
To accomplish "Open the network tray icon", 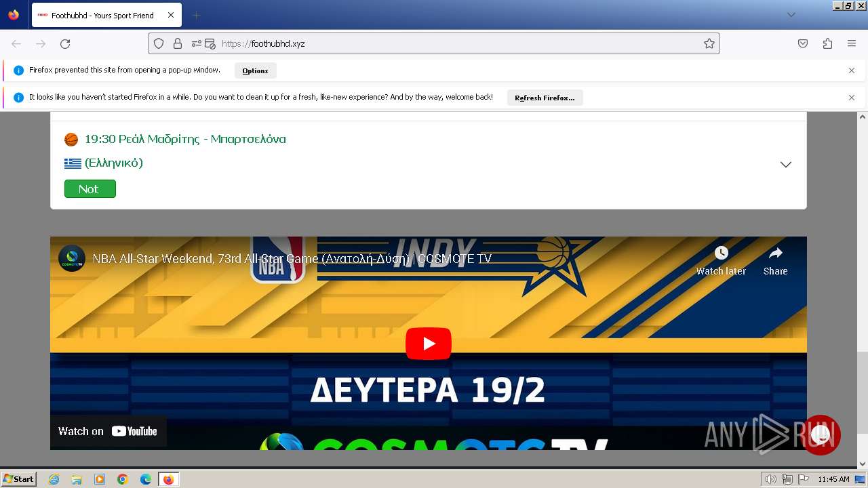I will pyautogui.click(x=787, y=479).
